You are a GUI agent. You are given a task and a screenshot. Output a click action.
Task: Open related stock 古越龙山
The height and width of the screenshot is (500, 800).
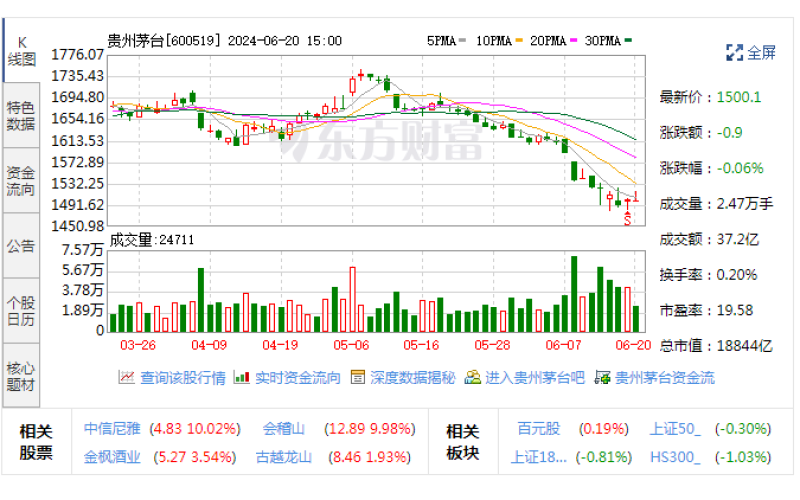(284, 457)
